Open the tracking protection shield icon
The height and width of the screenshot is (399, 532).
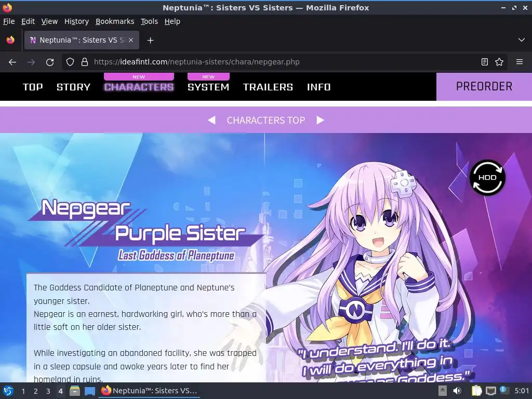pyautogui.click(x=70, y=62)
